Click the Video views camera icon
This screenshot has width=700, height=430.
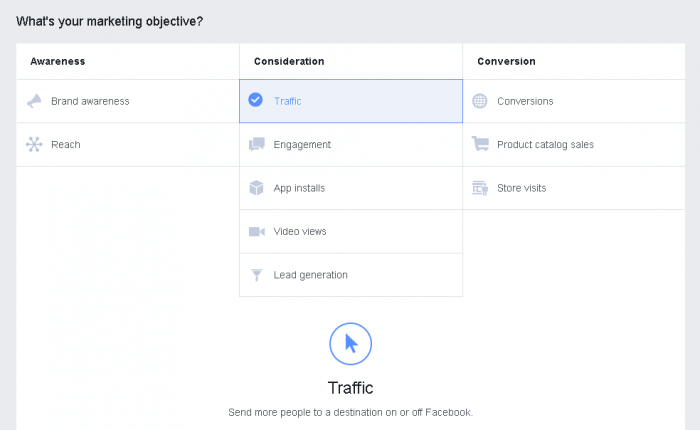257,231
